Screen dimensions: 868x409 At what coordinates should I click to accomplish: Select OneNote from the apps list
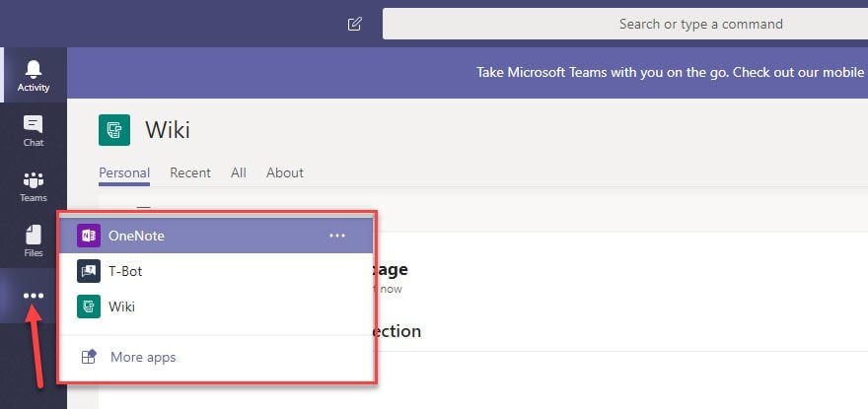tap(137, 236)
